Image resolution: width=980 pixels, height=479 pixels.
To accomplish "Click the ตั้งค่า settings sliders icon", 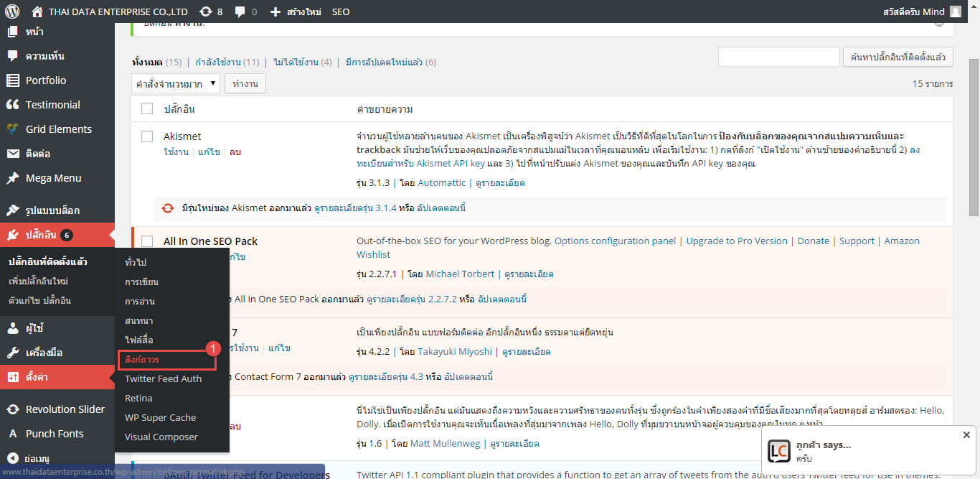I will point(12,377).
